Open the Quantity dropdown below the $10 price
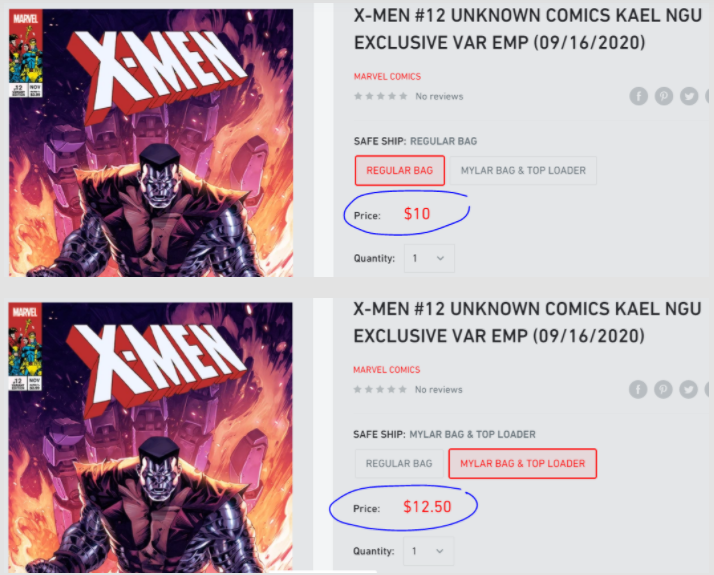The height and width of the screenshot is (575, 714). point(429,258)
